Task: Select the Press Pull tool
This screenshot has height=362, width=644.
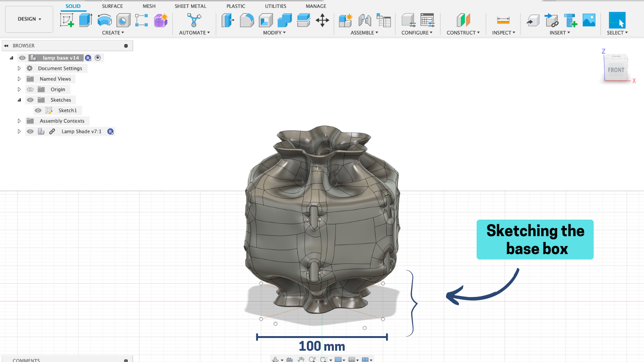Action: tap(228, 20)
